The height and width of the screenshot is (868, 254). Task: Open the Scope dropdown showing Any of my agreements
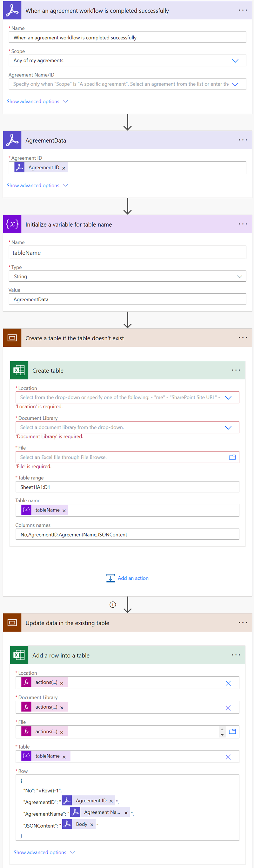pos(235,61)
